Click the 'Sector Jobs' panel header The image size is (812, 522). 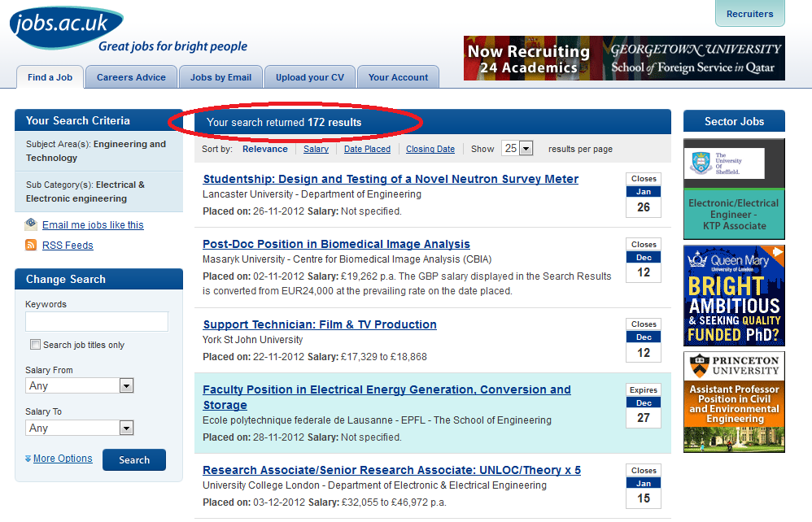(735, 121)
